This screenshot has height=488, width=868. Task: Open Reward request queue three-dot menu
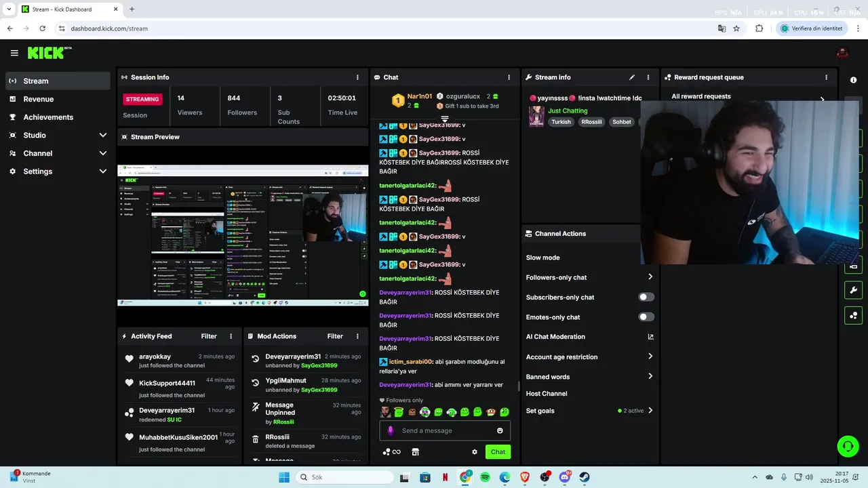pyautogui.click(x=826, y=77)
